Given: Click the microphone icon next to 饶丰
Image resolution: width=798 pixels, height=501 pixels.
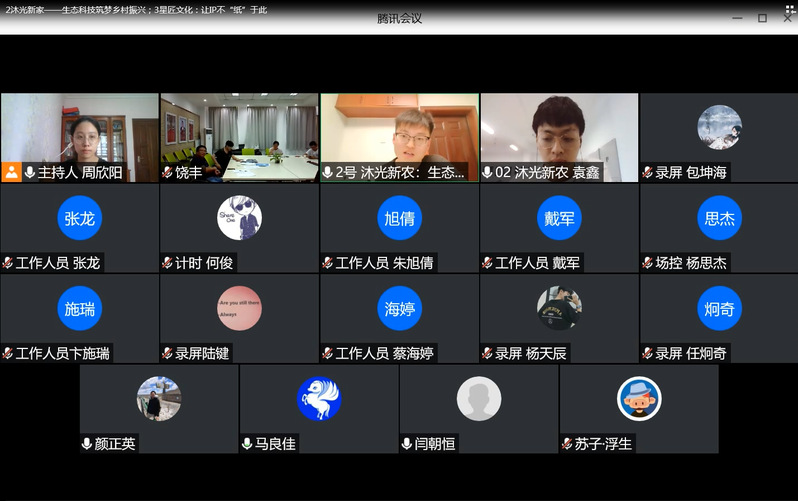Looking at the screenshot, I should [167, 173].
